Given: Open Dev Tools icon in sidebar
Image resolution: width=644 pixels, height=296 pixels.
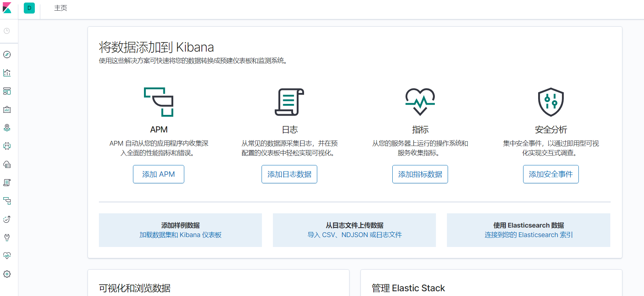Looking at the screenshot, I should click(7, 237).
